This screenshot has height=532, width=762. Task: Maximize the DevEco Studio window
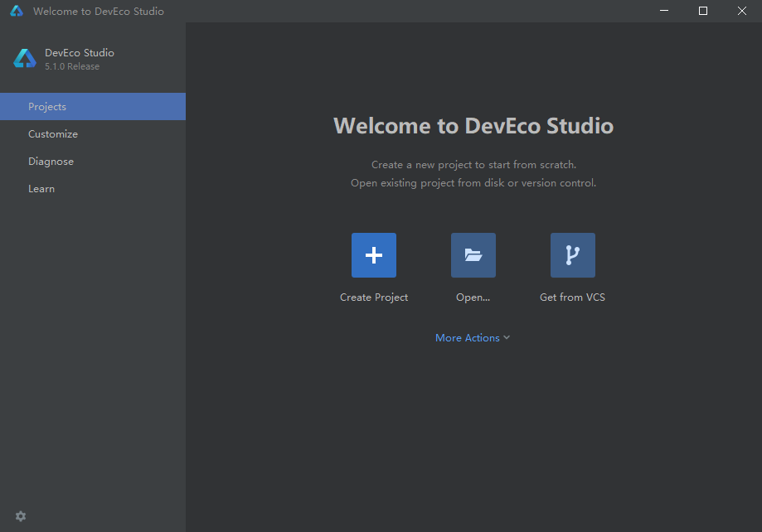click(702, 11)
